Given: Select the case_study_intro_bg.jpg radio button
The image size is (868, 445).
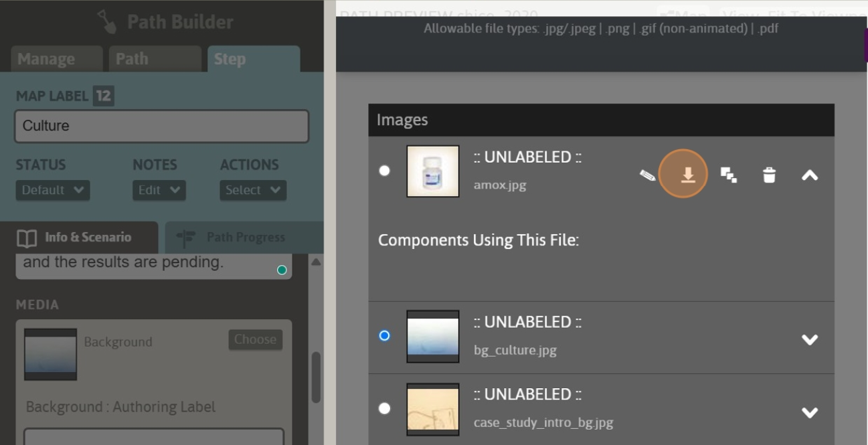Looking at the screenshot, I should click(384, 408).
